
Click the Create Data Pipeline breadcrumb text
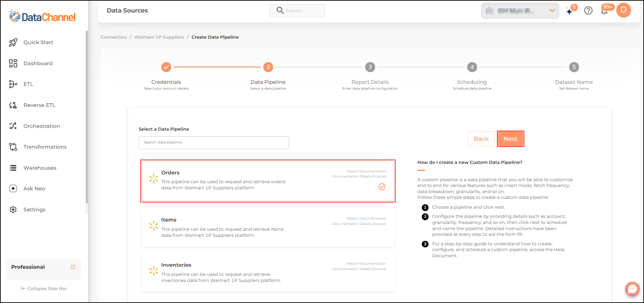coord(215,37)
